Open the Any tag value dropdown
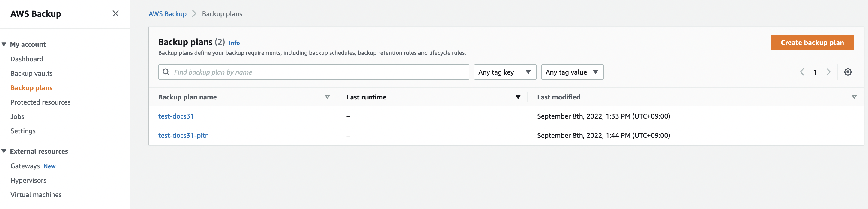868x209 pixels. click(572, 72)
